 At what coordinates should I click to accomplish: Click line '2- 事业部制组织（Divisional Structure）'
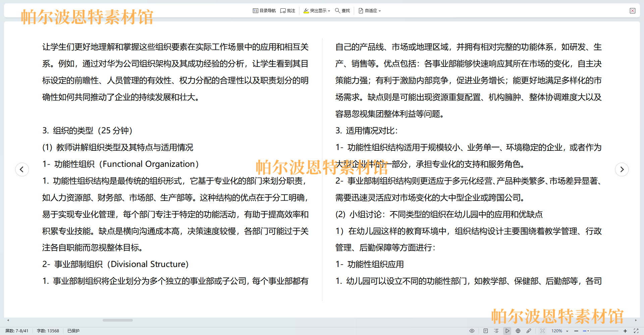click(116, 264)
